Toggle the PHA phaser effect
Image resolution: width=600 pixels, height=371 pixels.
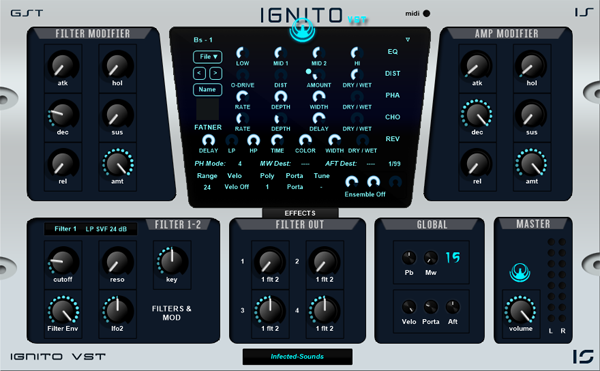(393, 95)
